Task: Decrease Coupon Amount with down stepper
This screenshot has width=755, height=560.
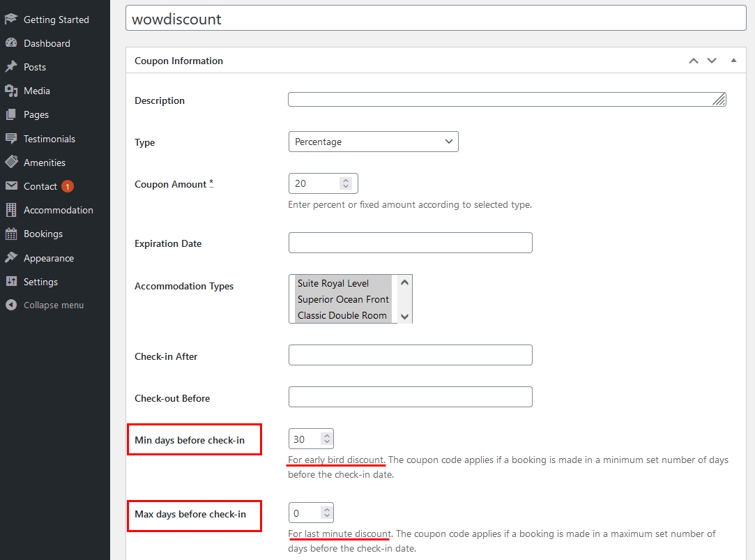Action: 346,187
